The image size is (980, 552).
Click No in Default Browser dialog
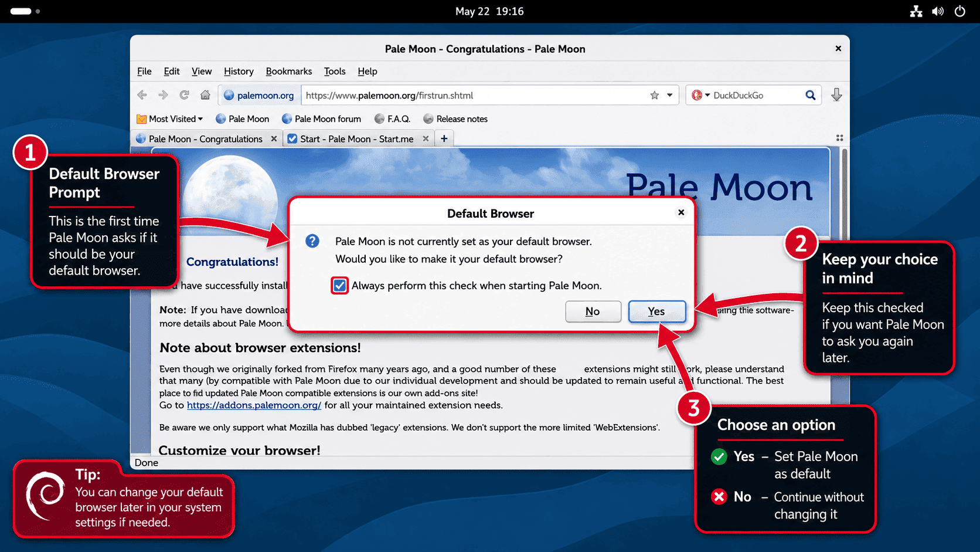593,311
